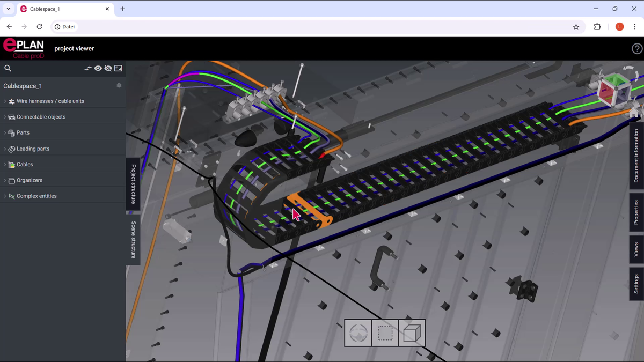The height and width of the screenshot is (362, 644).
Task: Show all objects with the eye icon
Action: 98,68
